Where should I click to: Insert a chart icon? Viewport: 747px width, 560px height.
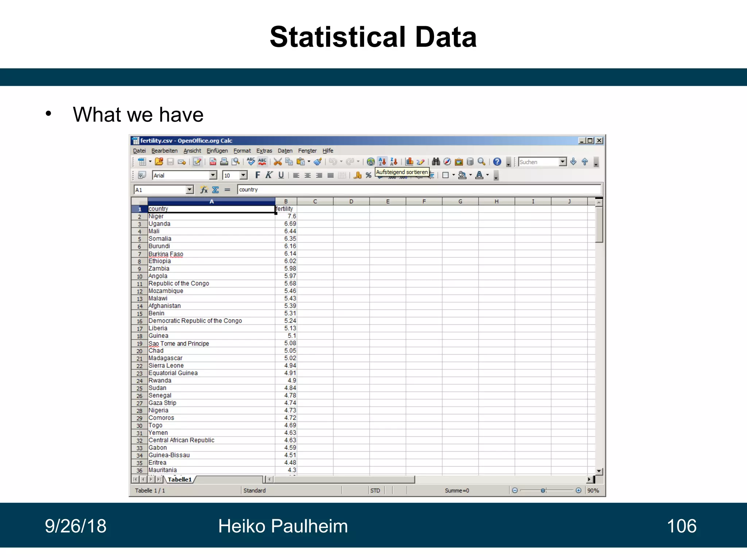(x=410, y=162)
